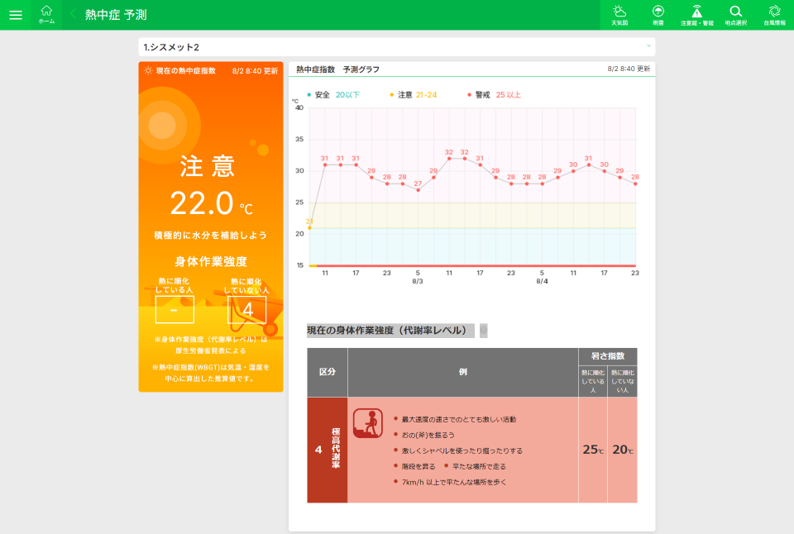Viewport: 794px width, 534px height.
Task: Click the box showing – for acclimatized people
Action: [175, 309]
